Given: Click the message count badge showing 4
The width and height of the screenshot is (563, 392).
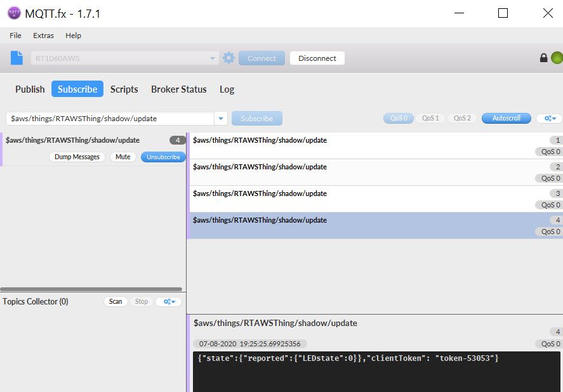Looking at the screenshot, I should [x=177, y=140].
